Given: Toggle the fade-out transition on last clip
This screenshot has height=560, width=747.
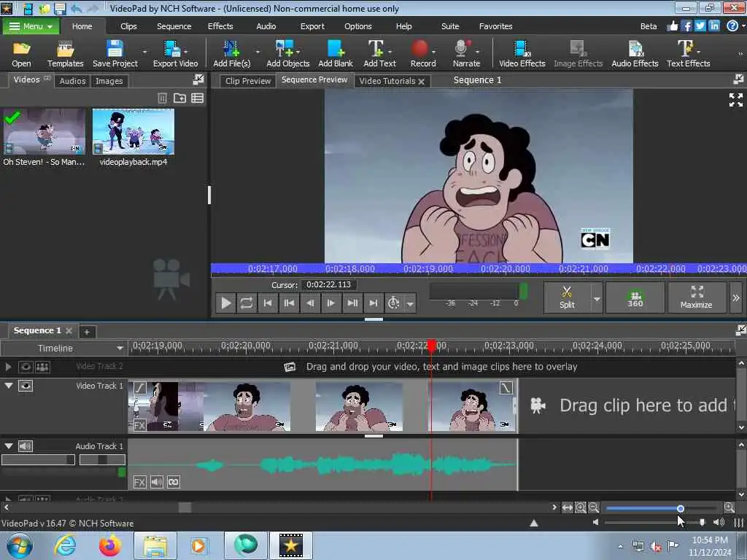Looking at the screenshot, I should (506, 388).
